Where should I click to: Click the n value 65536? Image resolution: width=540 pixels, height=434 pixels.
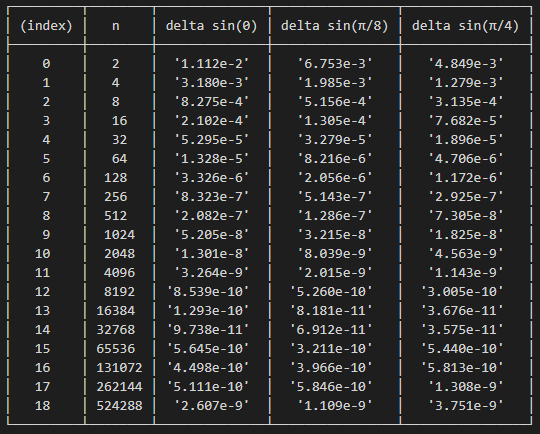pos(115,349)
